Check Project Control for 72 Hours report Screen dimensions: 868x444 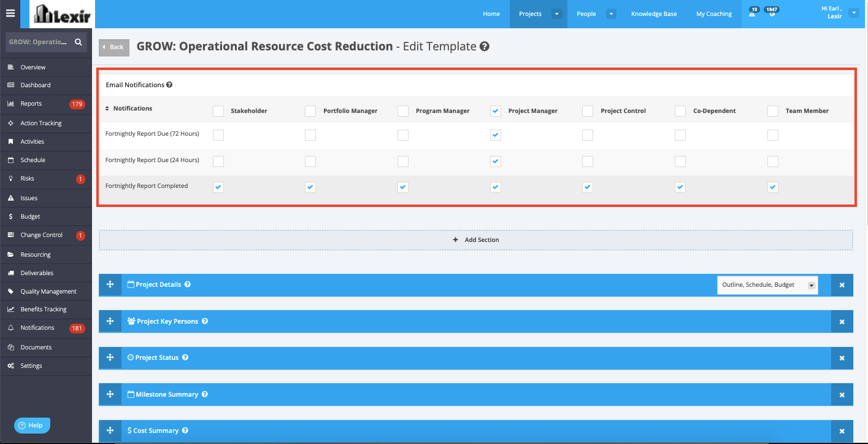click(x=588, y=135)
